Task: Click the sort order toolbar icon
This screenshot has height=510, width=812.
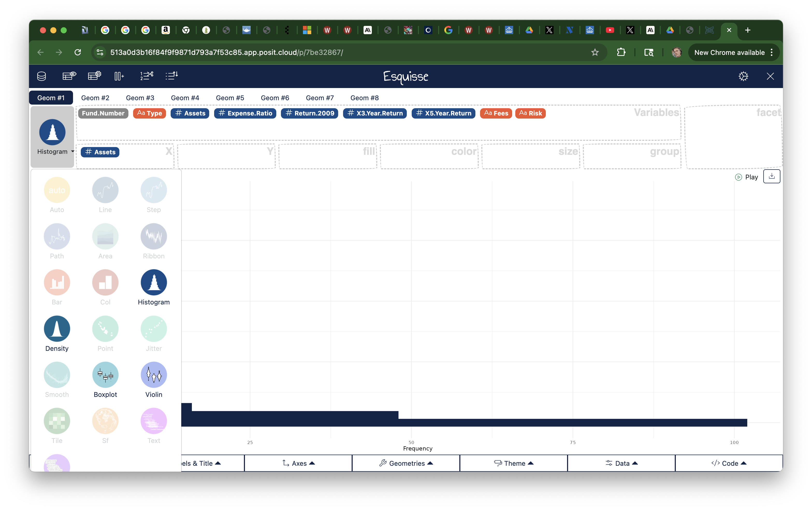Action: click(x=172, y=76)
